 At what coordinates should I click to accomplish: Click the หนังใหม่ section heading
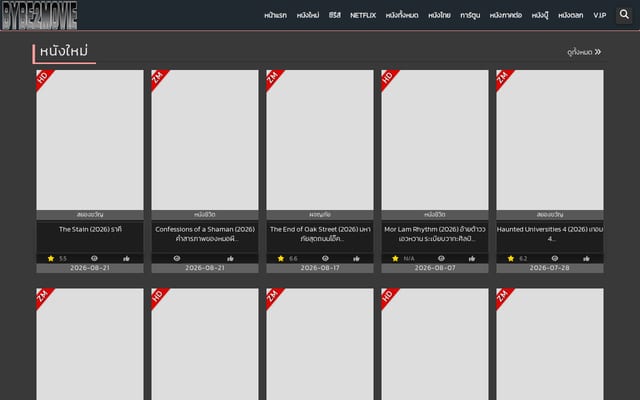pos(64,51)
